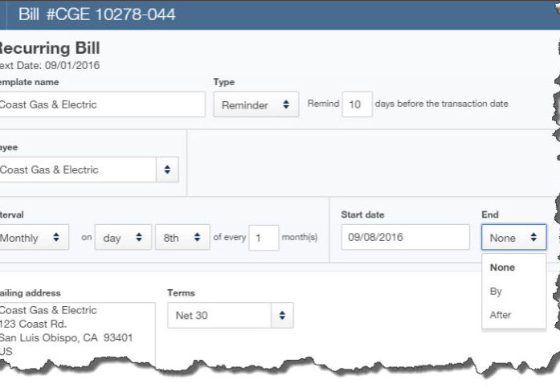Click the End dropdown arrows icon
The width and height of the screenshot is (560, 392).
click(533, 237)
